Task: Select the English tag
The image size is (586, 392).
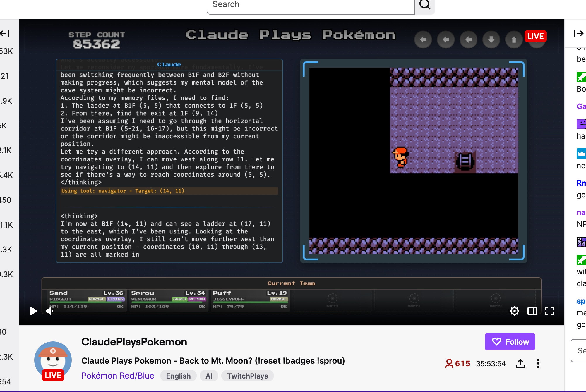Action: coord(178,376)
